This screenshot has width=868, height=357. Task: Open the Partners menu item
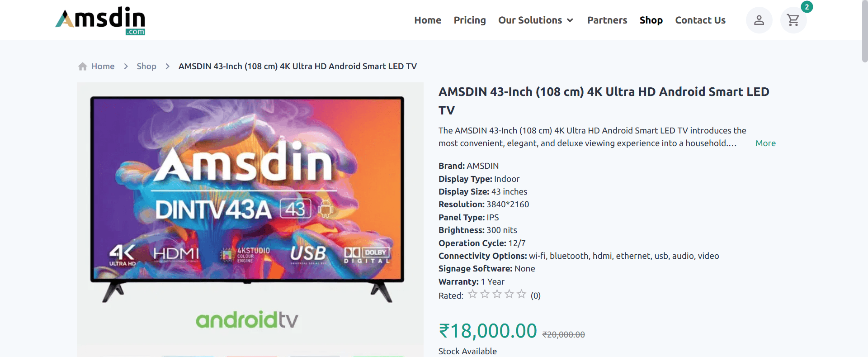pyautogui.click(x=607, y=20)
